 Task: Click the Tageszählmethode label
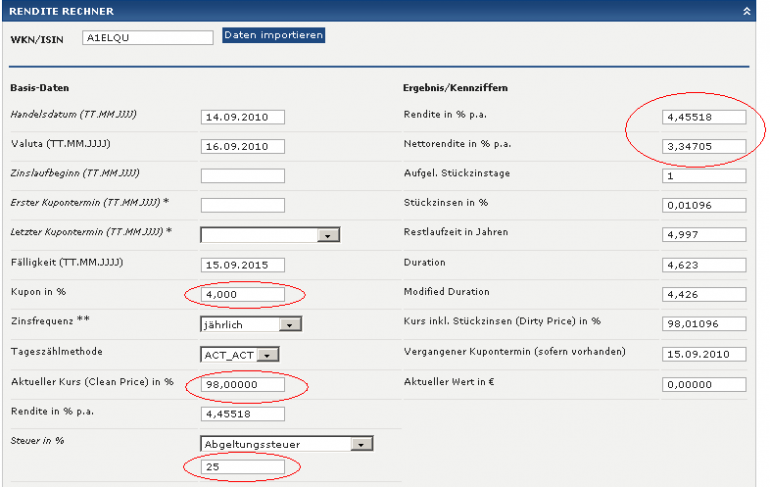click(x=56, y=352)
